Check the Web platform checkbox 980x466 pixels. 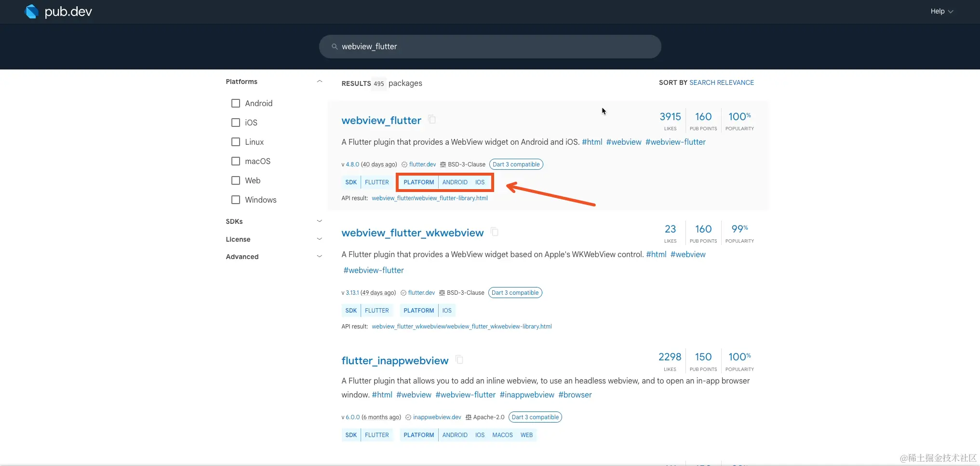pyautogui.click(x=236, y=180)
